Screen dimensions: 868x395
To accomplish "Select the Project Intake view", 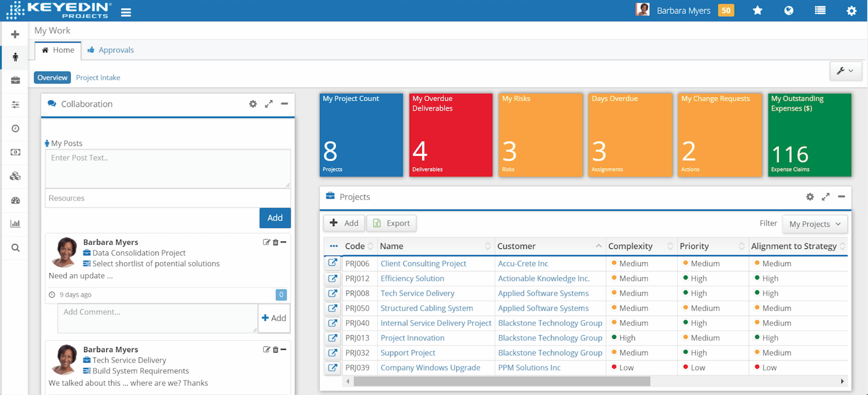I will tap(98, 78).
